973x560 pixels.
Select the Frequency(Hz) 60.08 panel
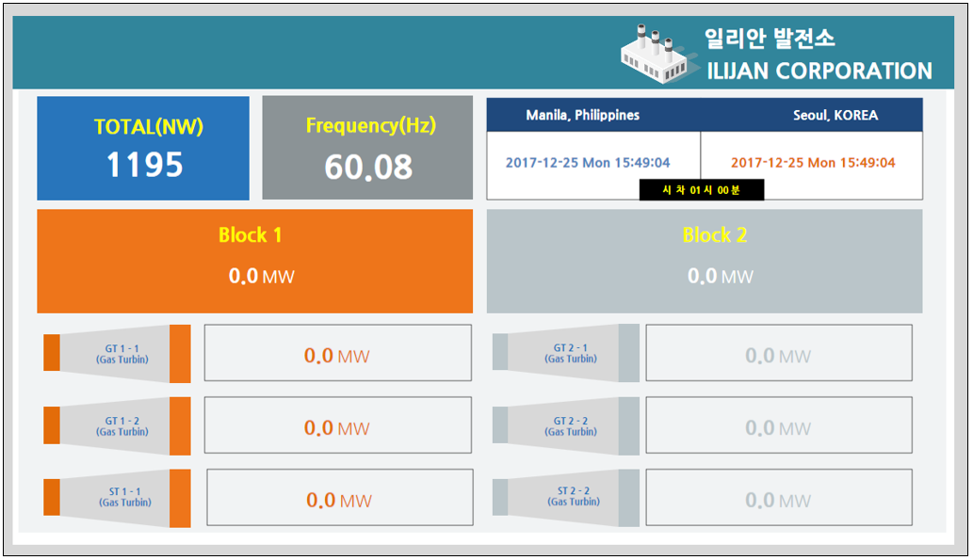pyautogui.click(x=367, y=148)
